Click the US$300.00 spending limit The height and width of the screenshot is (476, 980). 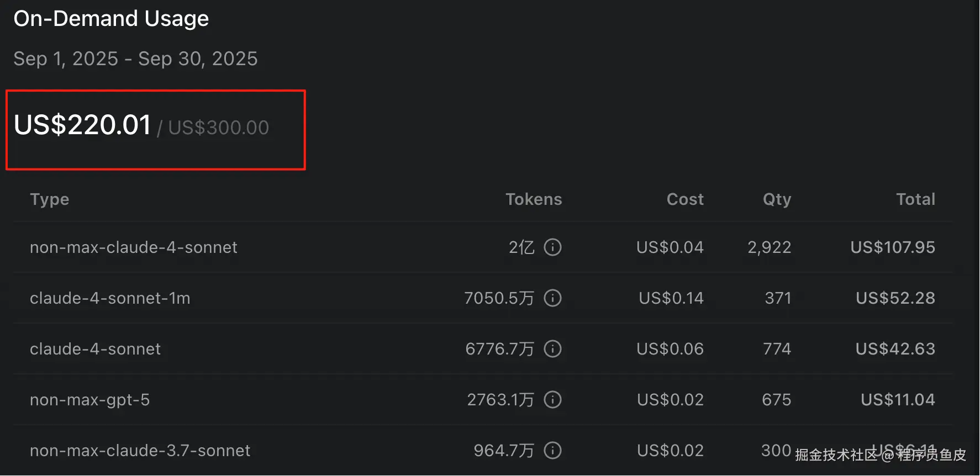[218, 128]
